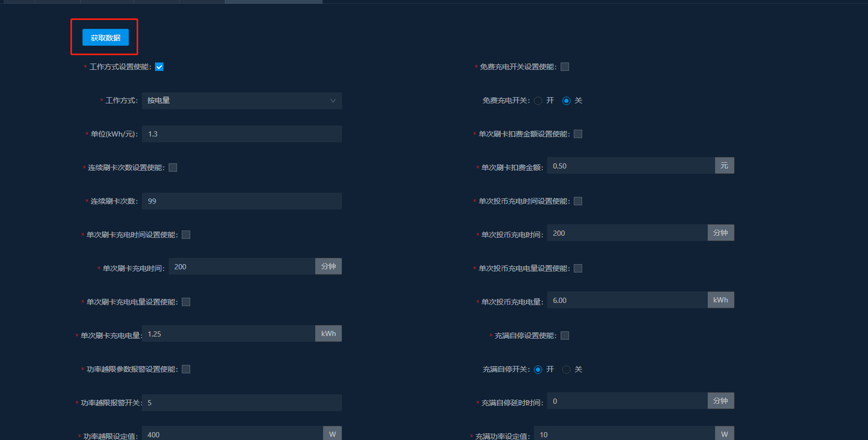Select 关 for 充满自停开关
868x440 pixels.
(566, 370)
